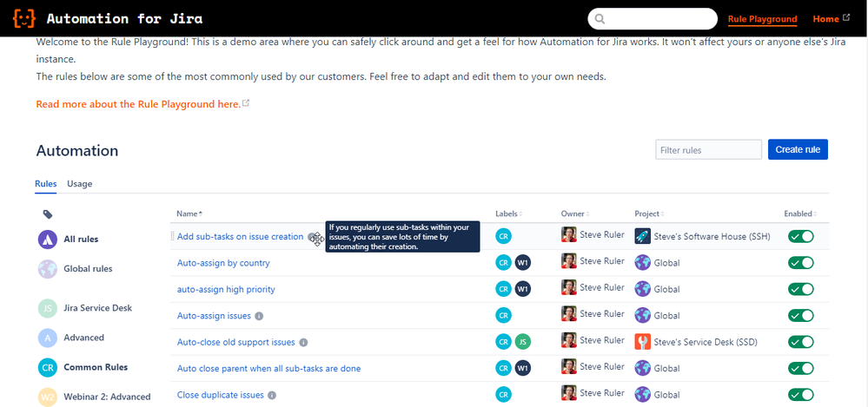Click W1 badge on auto-assign high priority row
Image resolution: width=868 pixels, height=407 pixels.
pyautogui.click(x=522, y=289)
